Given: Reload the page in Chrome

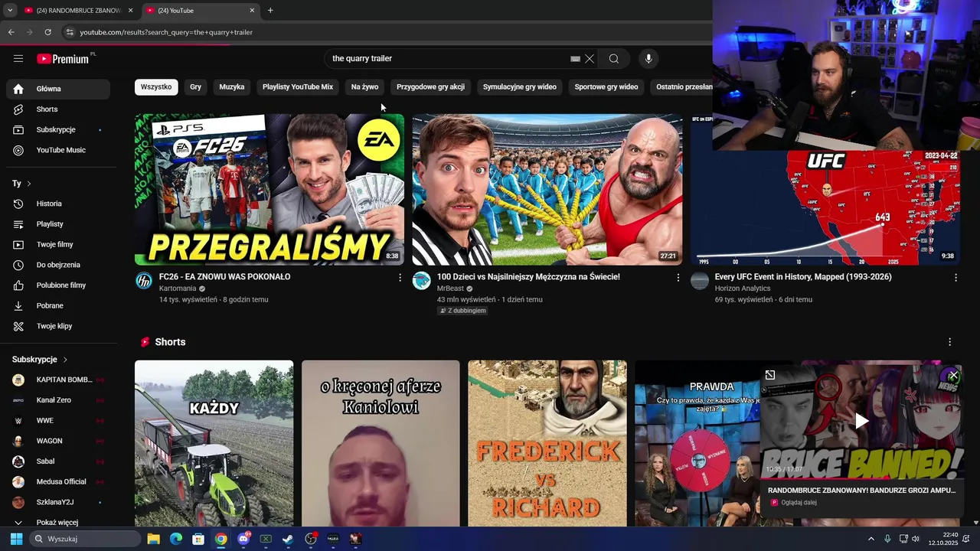Looking at the screenshot, I should tap(47, 32).
